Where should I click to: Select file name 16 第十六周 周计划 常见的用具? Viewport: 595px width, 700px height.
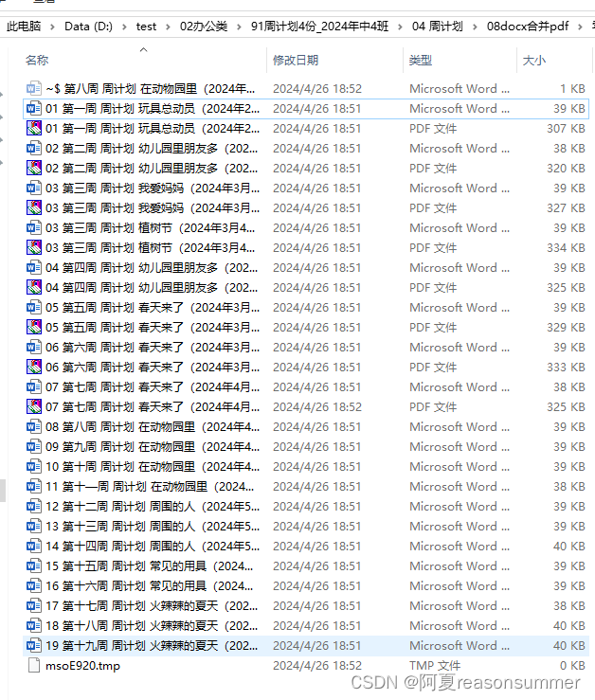point(149,585)
